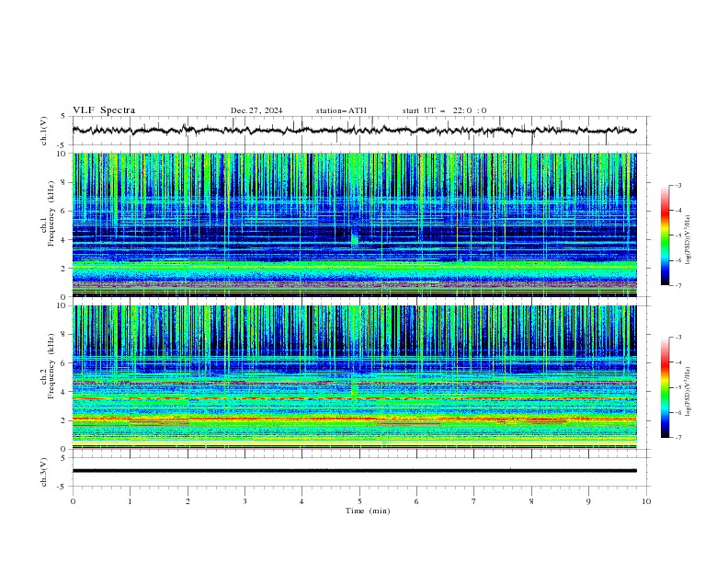Click the ch.1 colorbar "log(PSD)(V²/Hz)" label
Screen dimensions: 728x563
[x=688, y=240]
